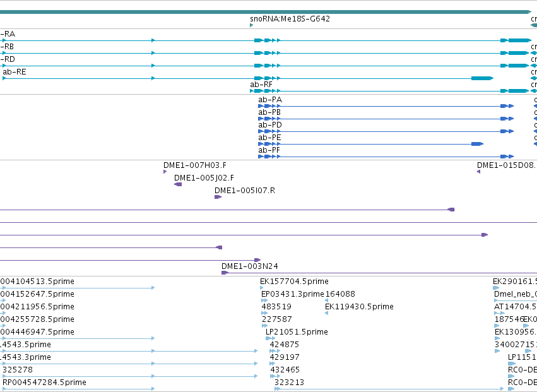Select the EK119430.5prime label
537x392 pixels.
point(359,307)
